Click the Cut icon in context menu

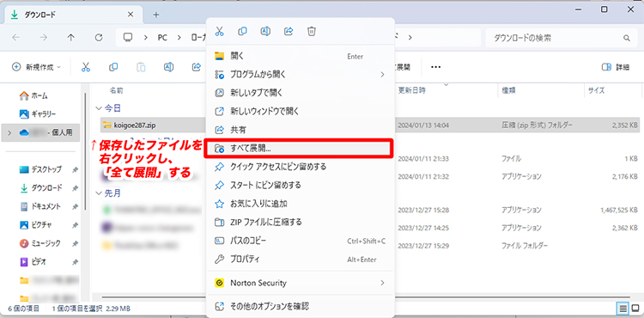coord(220,31)
